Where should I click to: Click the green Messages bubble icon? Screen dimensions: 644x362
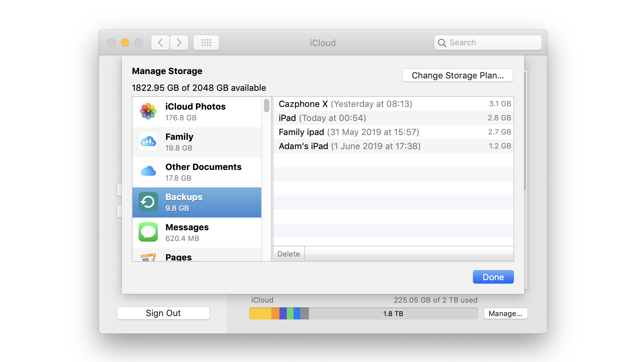(x=148, y=233)
